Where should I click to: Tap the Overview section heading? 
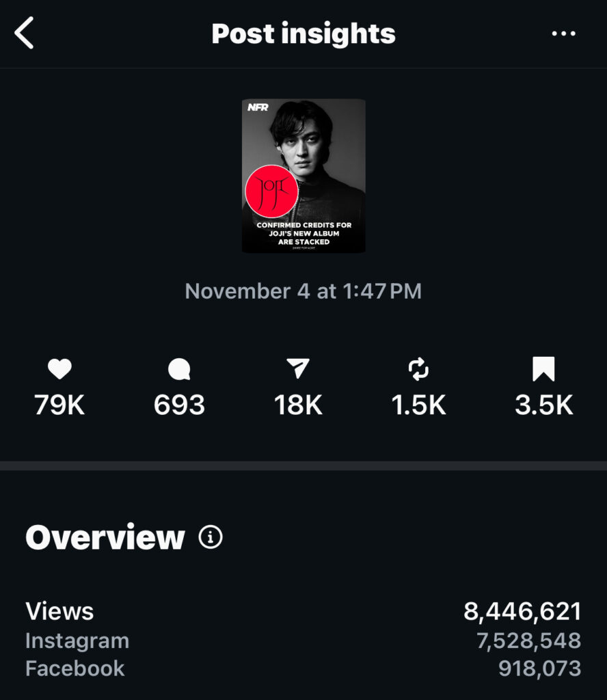(x=105, y=538)
